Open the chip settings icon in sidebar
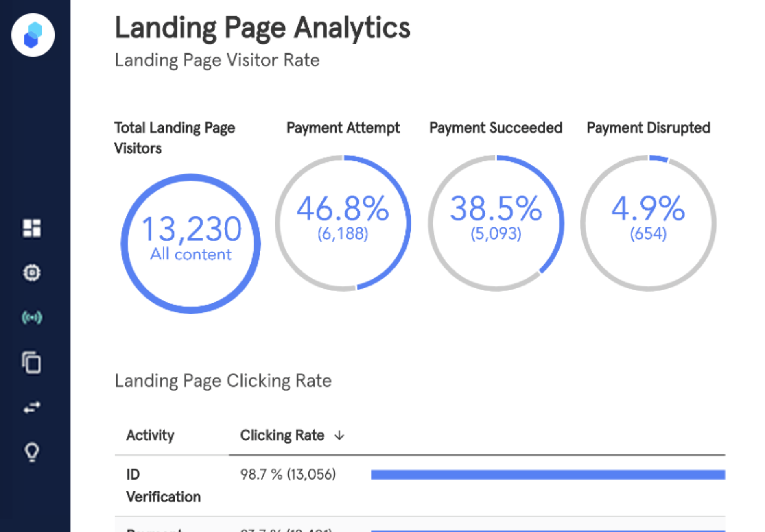 pos(32,273)
